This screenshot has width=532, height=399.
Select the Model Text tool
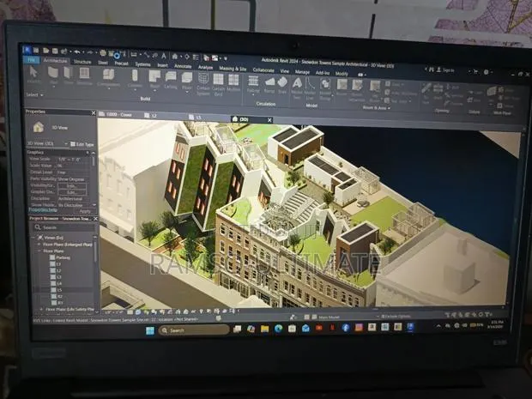coord(297,88)
